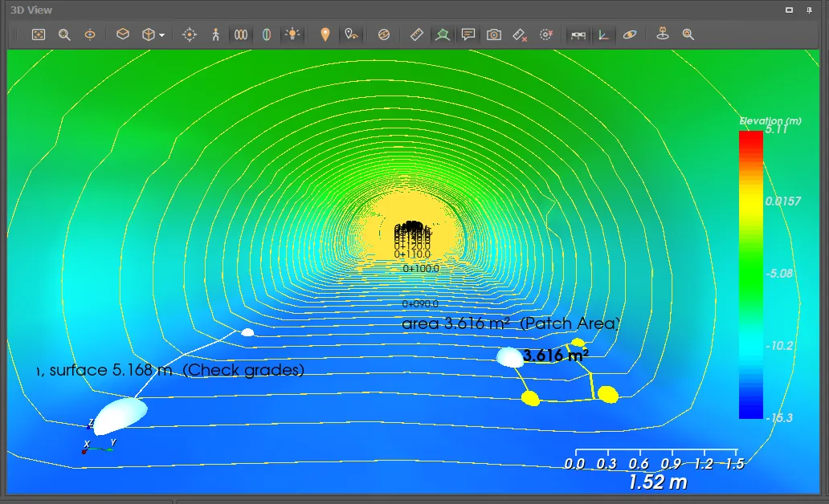
Task: Click the Patch Area annotation label
Action: pyautogui.click(x=510, y=323)
